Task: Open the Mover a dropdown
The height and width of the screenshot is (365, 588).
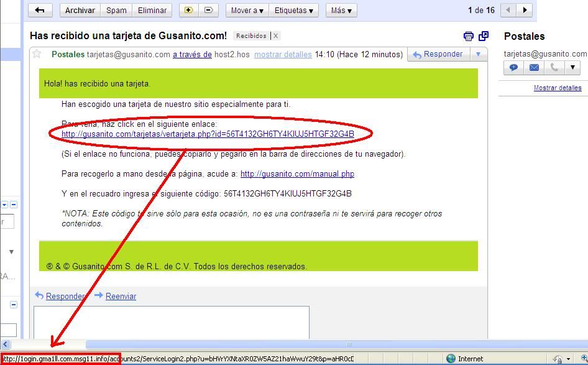Action: coord(247,10)
